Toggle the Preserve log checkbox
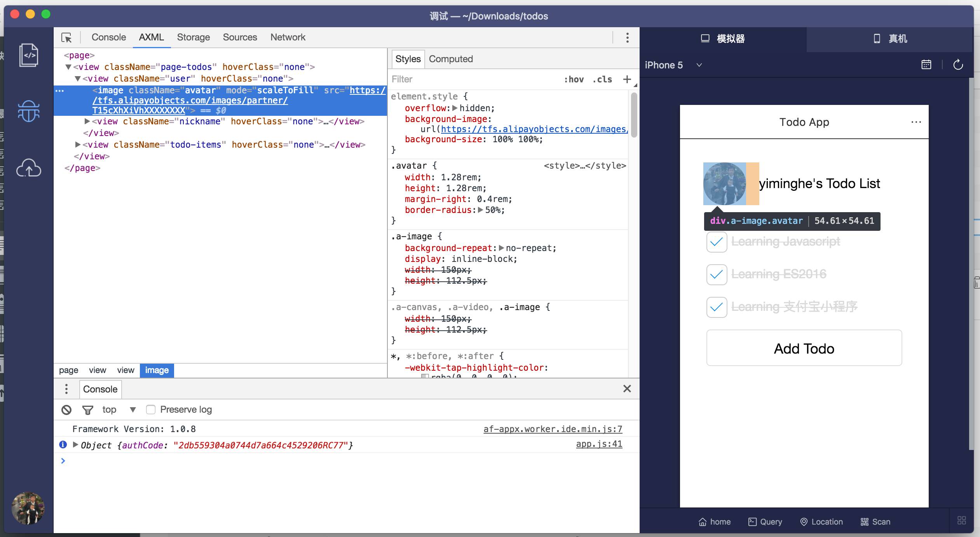This screenshot has width=980, height=537. (151, 410)
